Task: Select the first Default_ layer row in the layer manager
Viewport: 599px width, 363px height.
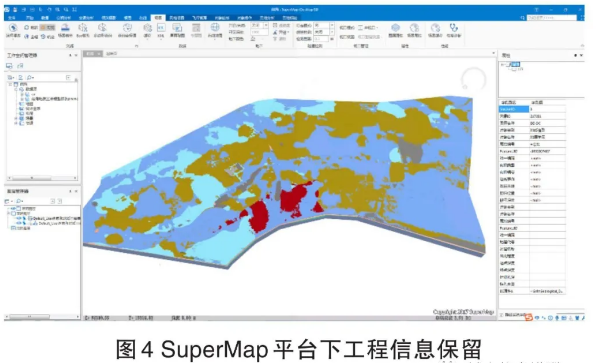Action: point(53,218)
